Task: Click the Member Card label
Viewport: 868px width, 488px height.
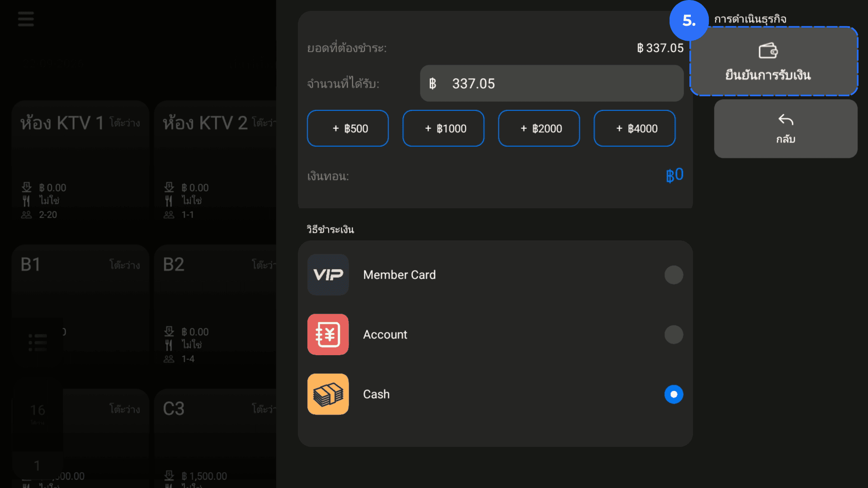Action: pyautogui.click(x=399, y=275)
